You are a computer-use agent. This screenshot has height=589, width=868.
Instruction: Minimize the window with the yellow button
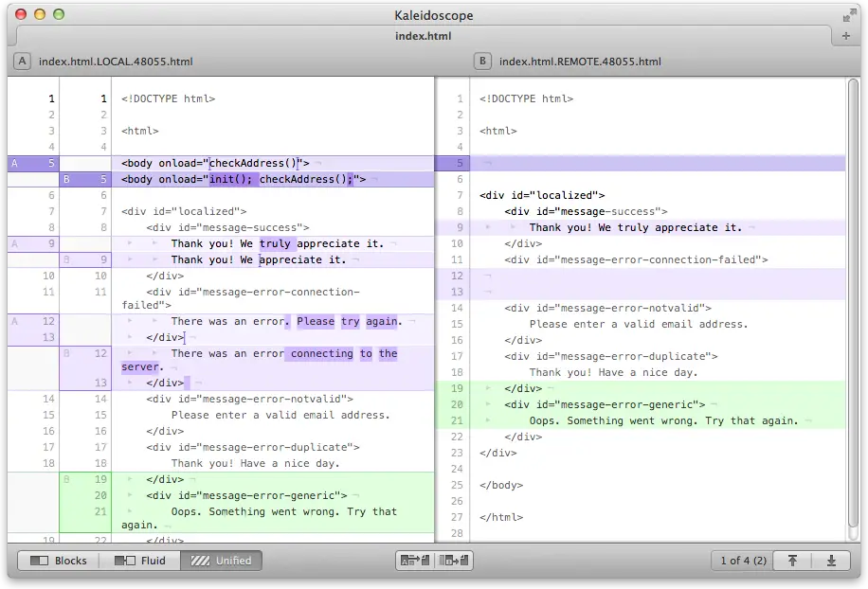(40, 15)
